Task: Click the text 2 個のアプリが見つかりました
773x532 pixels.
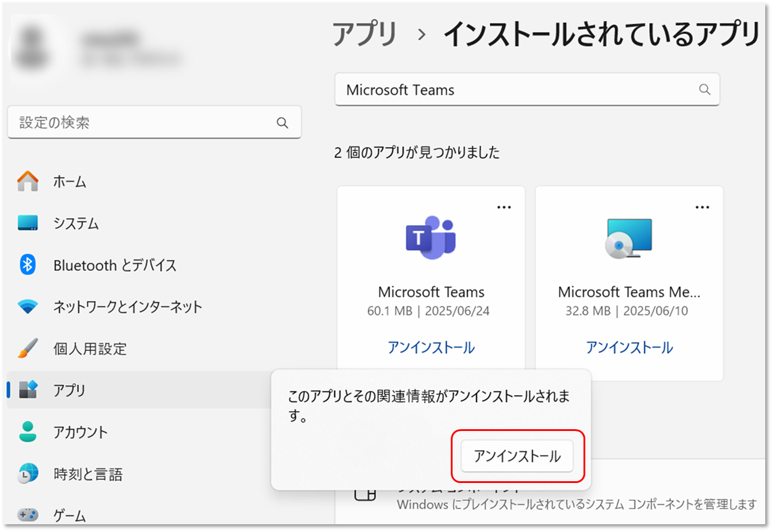Action: pos(417,152)
